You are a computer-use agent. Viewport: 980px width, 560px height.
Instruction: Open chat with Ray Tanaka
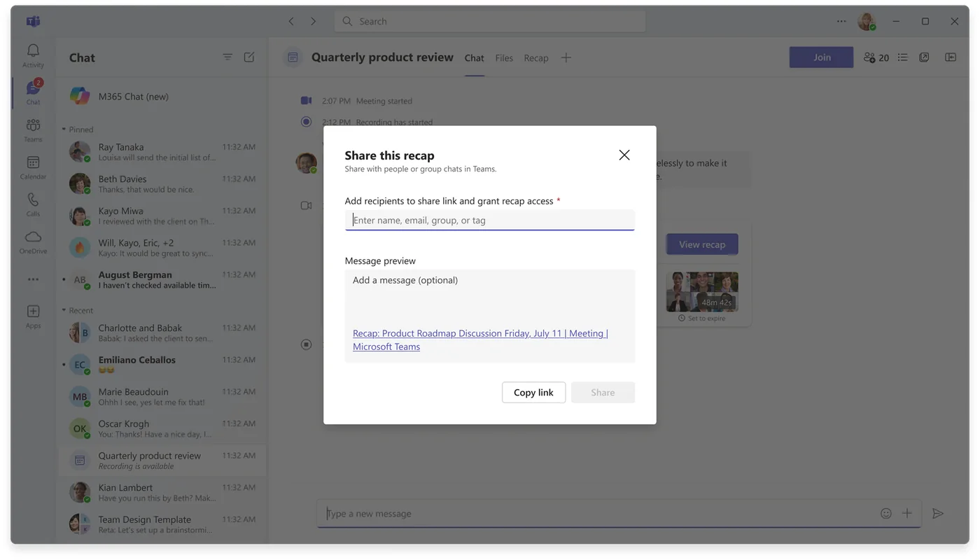pos(162,152)
